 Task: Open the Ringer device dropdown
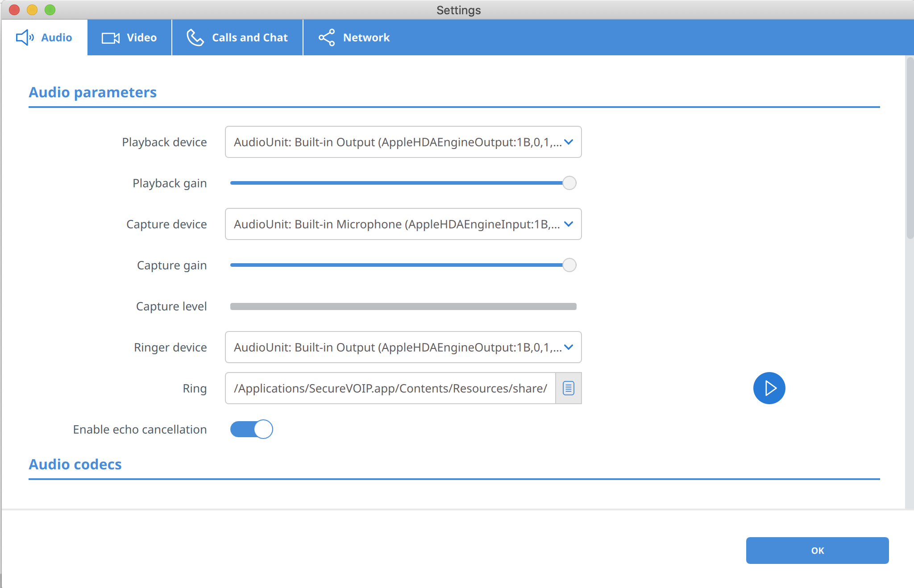coord(403,347)
